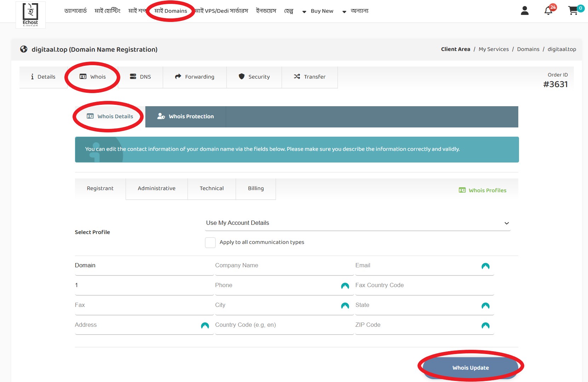Open the Select Profile dropdown
Image resolution: width=588 pixels, height=382 pixels.
tap(358, 223)
